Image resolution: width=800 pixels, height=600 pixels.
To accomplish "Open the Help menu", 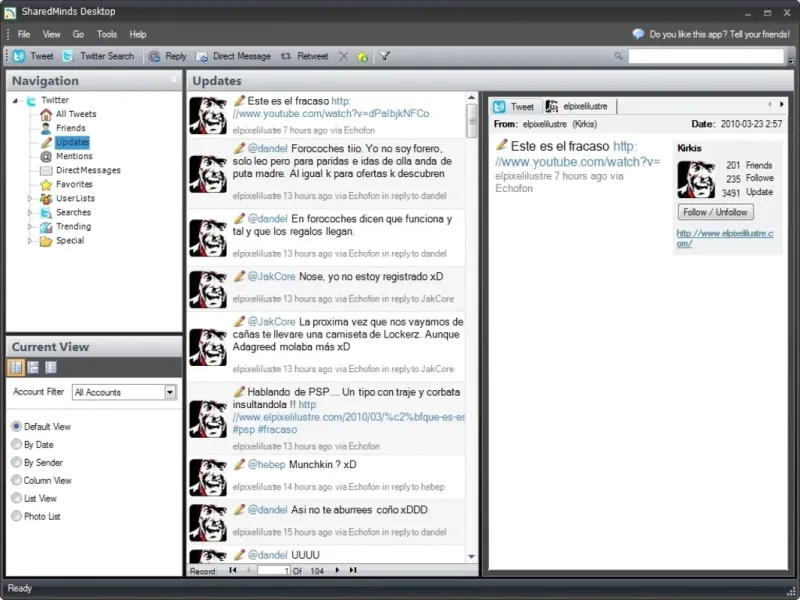I will click(x=138, y=34).
